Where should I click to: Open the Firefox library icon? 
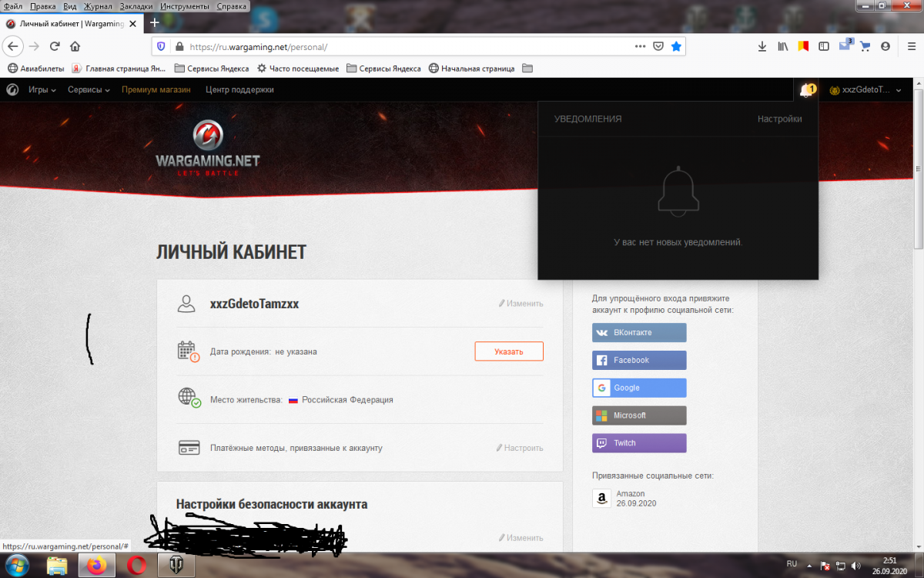[783, 46]
